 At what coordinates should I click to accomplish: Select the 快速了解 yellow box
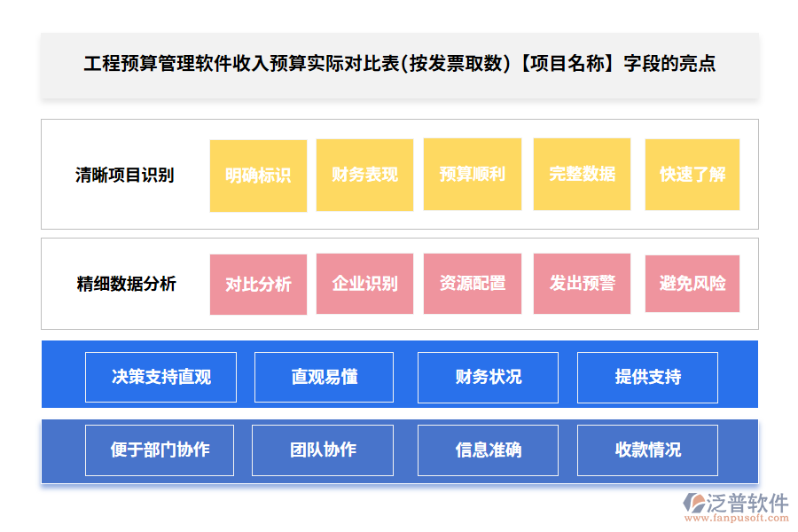point(692,175)
